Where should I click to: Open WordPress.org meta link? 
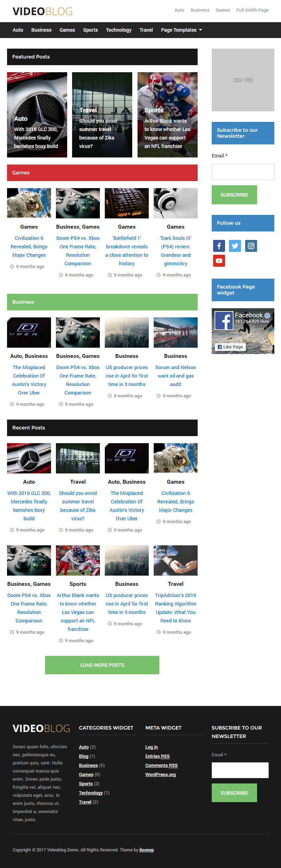click(x=160, y=774)
